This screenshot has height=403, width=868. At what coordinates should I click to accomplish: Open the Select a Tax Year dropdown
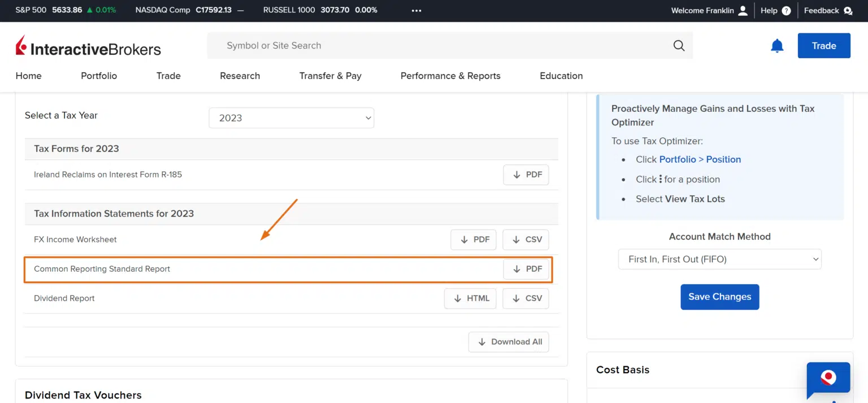pos(291,118)
